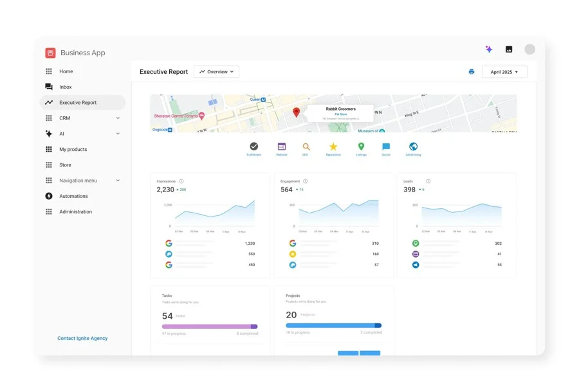Image resolution: width=579 pixels, height=392 pixels.
Task: Open the user profile avatar
Action: (x=529, y=49)
